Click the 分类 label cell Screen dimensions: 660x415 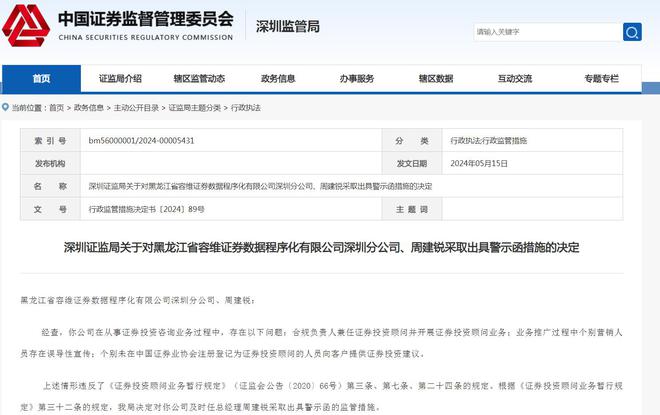(x=412, y=141)
